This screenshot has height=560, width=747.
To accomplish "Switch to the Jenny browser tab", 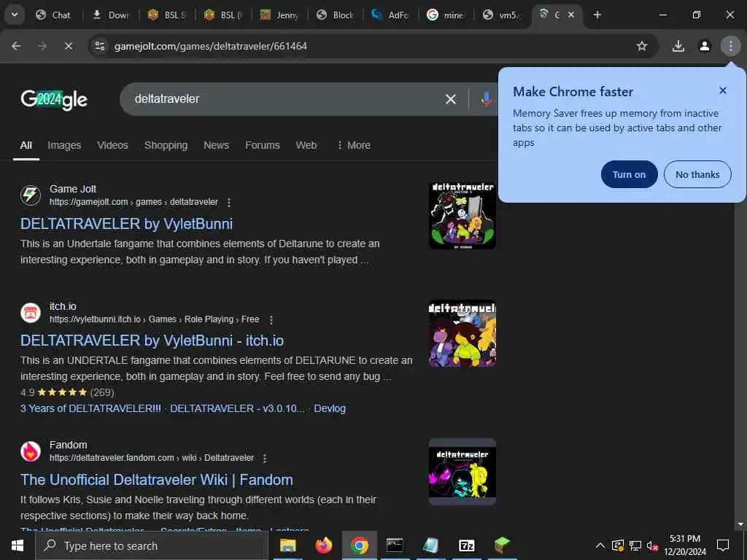I will click(x=279, y=15).
